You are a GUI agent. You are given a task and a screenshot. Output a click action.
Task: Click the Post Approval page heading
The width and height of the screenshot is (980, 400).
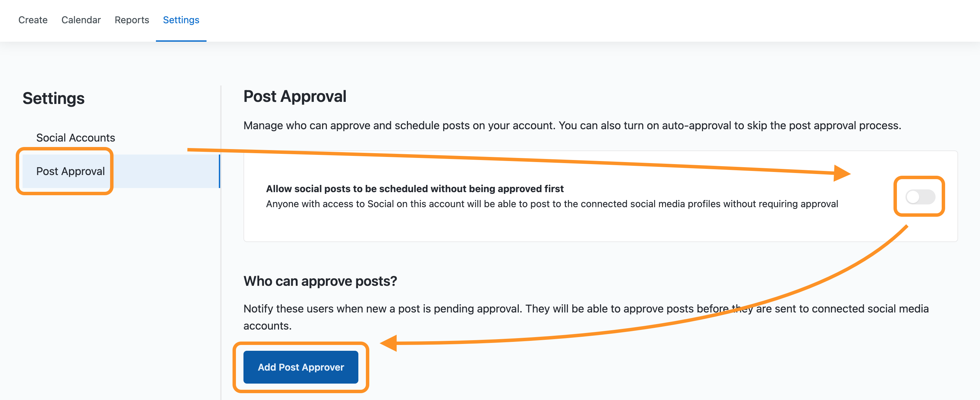click(295, 96)
